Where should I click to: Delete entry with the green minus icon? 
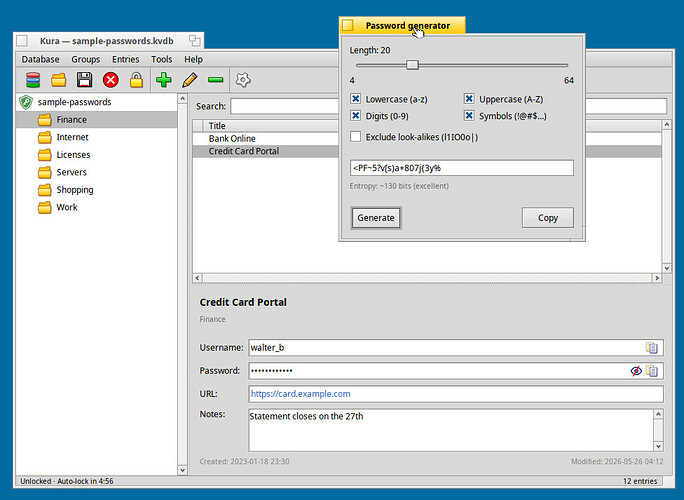[215, 80]
